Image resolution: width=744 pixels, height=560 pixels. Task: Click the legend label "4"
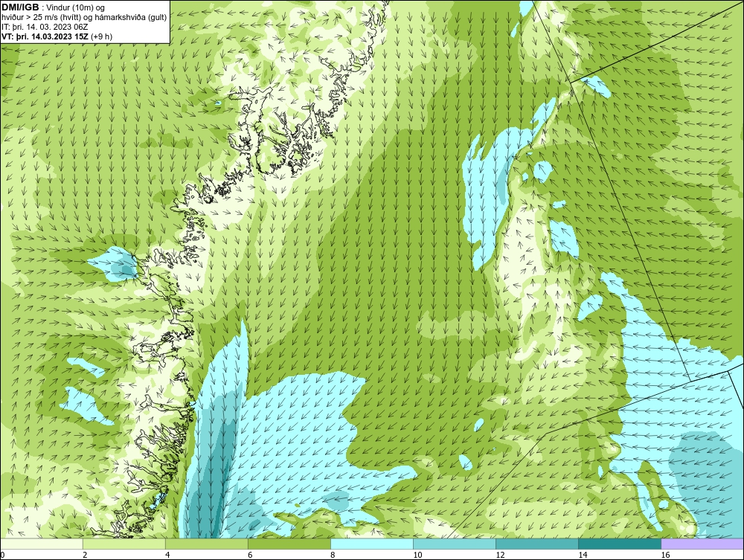[168, 555]
